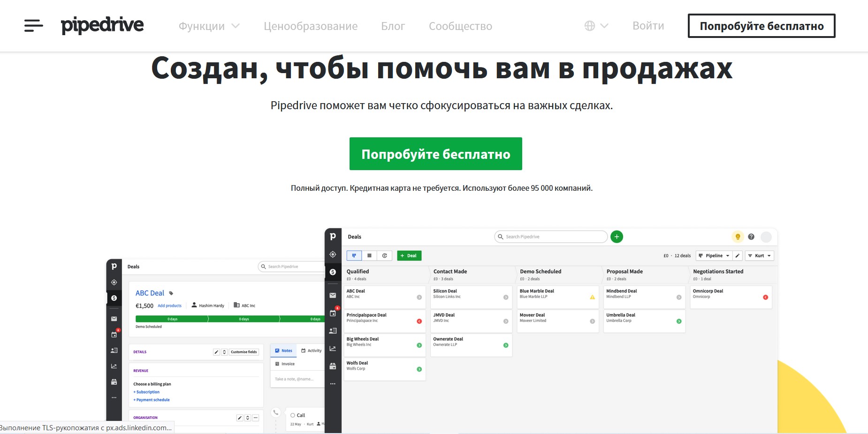
Task: Switch to the Notes tab
Action: coord(283,351)
